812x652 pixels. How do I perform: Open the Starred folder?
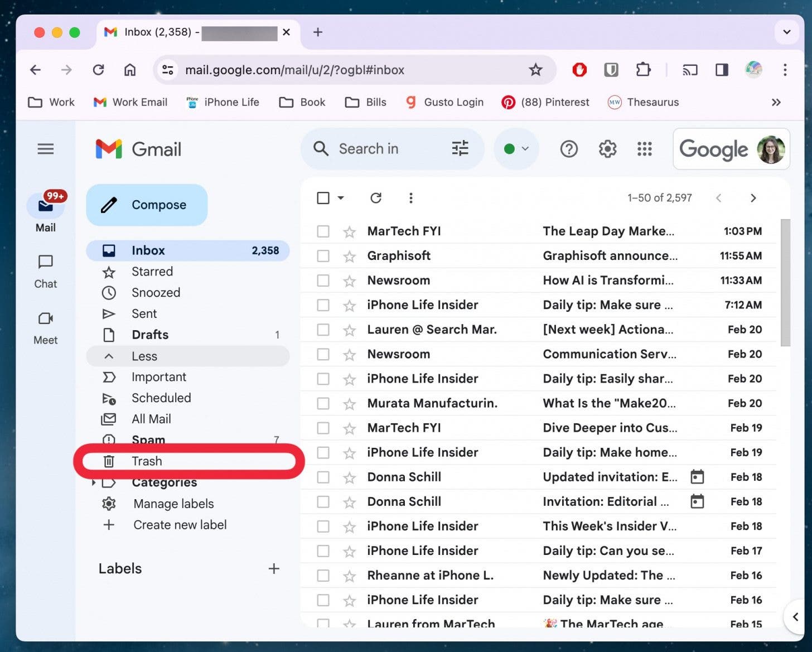[x=188, y=272]
